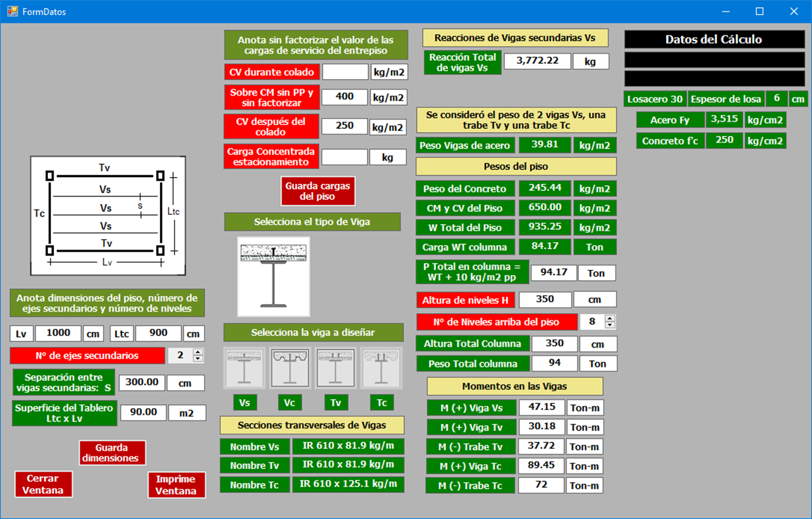Click the M (-) Trabe Tv value 37.72
Viewport: 812px width, 519px height.
[542, 446]
